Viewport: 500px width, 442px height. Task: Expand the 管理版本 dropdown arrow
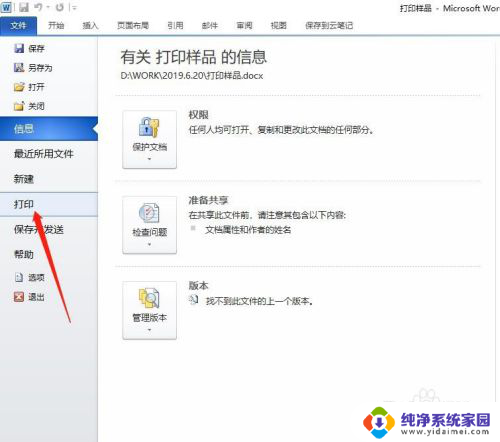[149, 330]
